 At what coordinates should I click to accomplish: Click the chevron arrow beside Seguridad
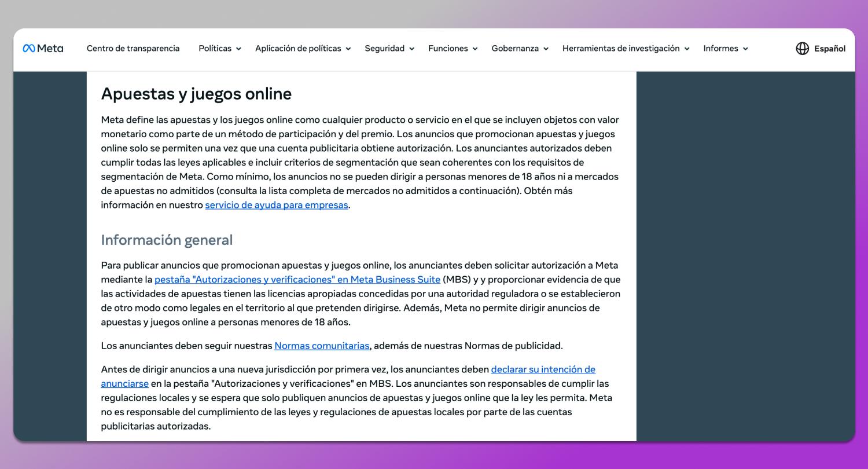click(411, 49)
